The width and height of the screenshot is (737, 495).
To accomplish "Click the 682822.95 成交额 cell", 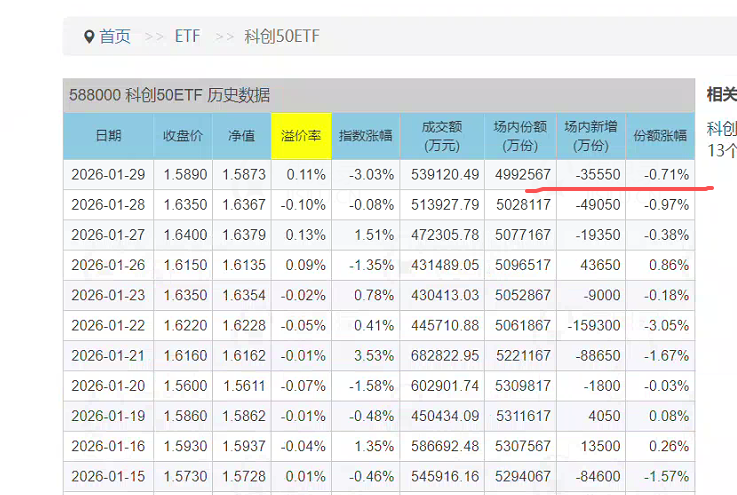I will pyautogui.click(x=445, y=355).
